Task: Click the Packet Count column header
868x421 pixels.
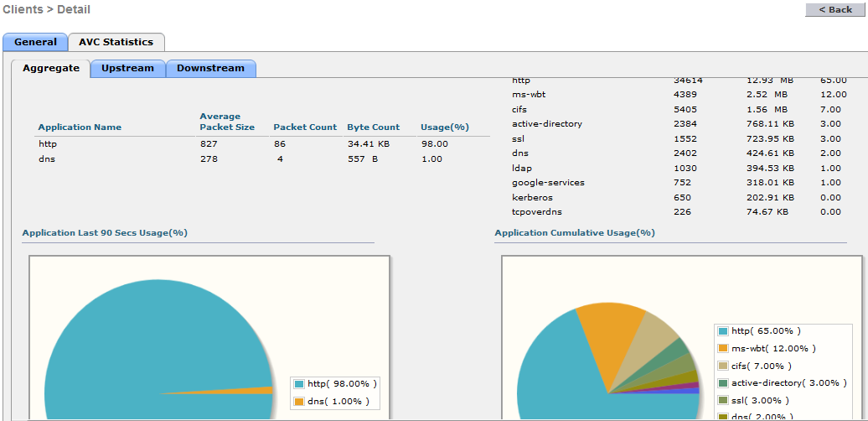Action: [305, 127]
